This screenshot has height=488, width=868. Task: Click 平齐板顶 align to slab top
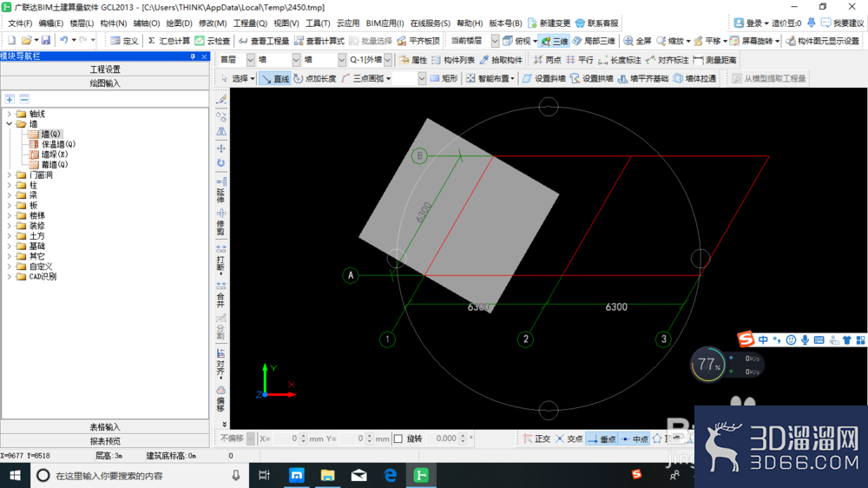418,41
